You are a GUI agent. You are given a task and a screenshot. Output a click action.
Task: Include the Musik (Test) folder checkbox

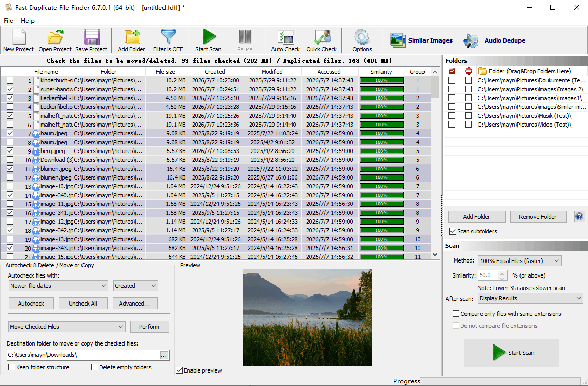coord(452,115)
